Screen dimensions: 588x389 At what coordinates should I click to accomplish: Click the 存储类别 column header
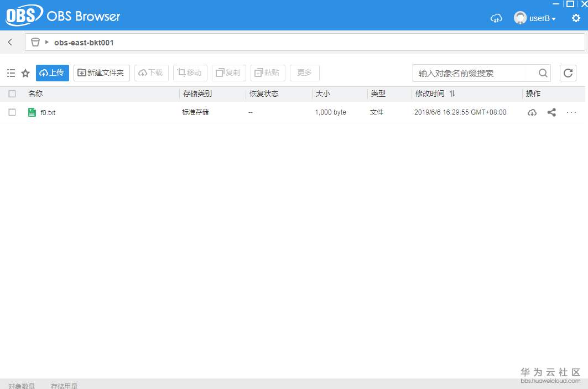(x=197, y=94)
